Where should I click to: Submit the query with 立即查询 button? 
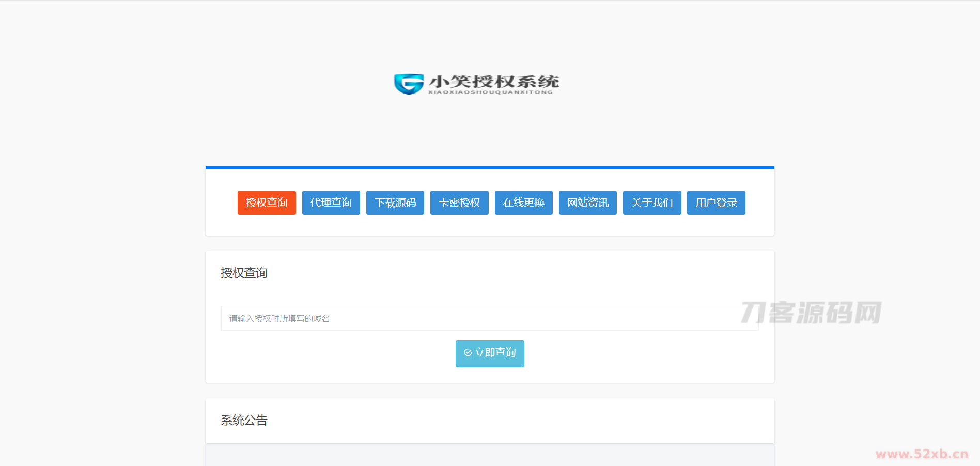(x=489, y=353)
